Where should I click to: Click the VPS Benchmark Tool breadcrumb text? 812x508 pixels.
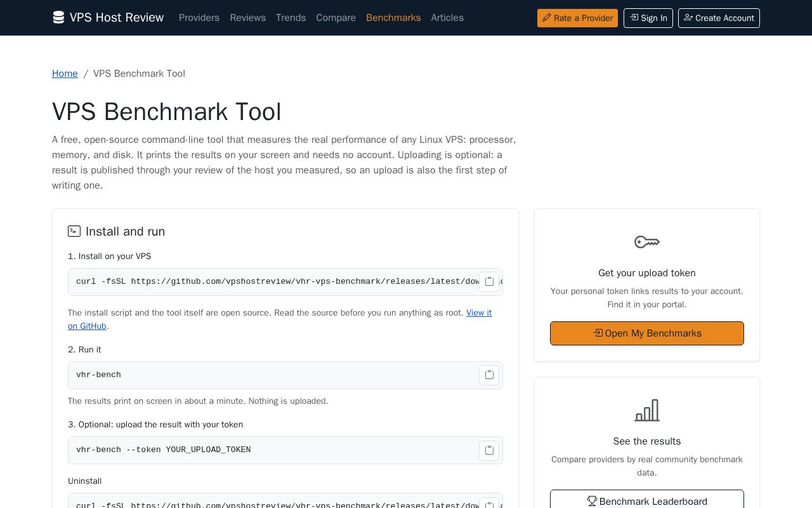[x=139, y=74]
